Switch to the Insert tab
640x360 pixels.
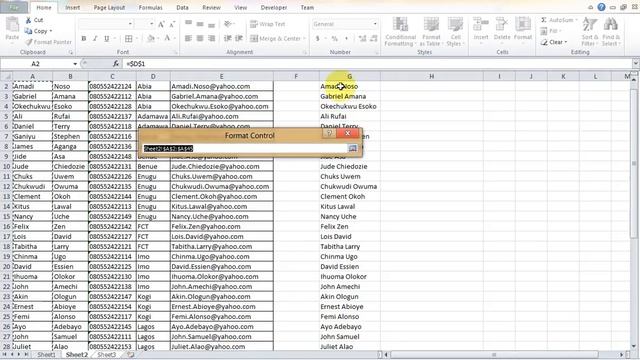point(73,7)
